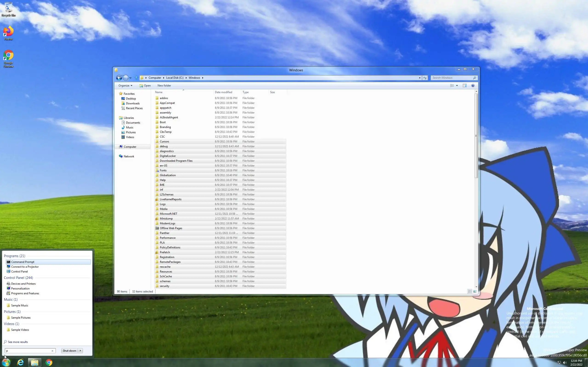Viewport: 588px width, 367px height.
Task: Open the address bar history dropdown
Action: [x=420, y=78]
